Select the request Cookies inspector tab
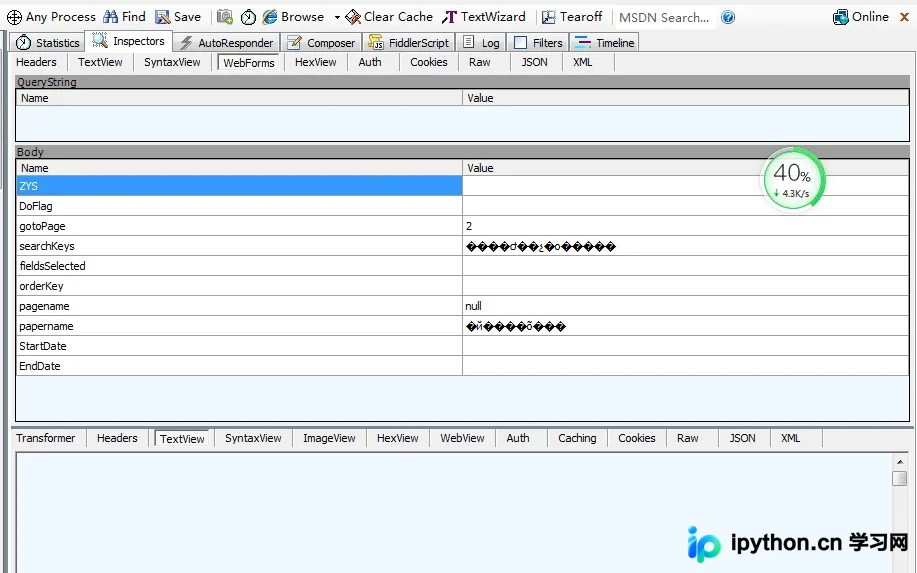 [x=429, y=62]
